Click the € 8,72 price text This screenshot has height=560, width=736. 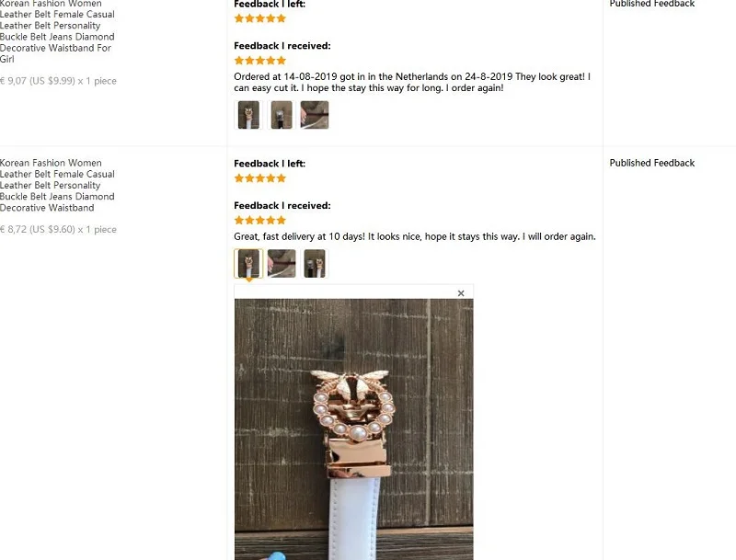[x=58, y=229]
